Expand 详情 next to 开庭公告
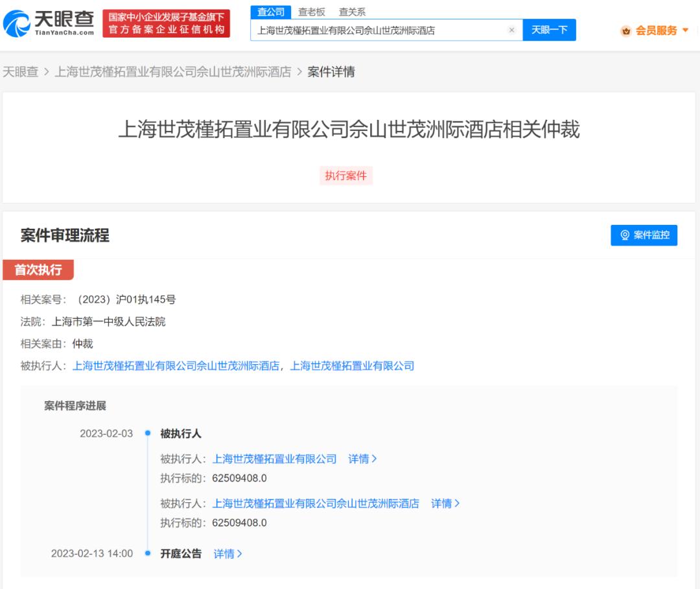The height and width of the screenshot is (589, 700). (x=227, y=554)
